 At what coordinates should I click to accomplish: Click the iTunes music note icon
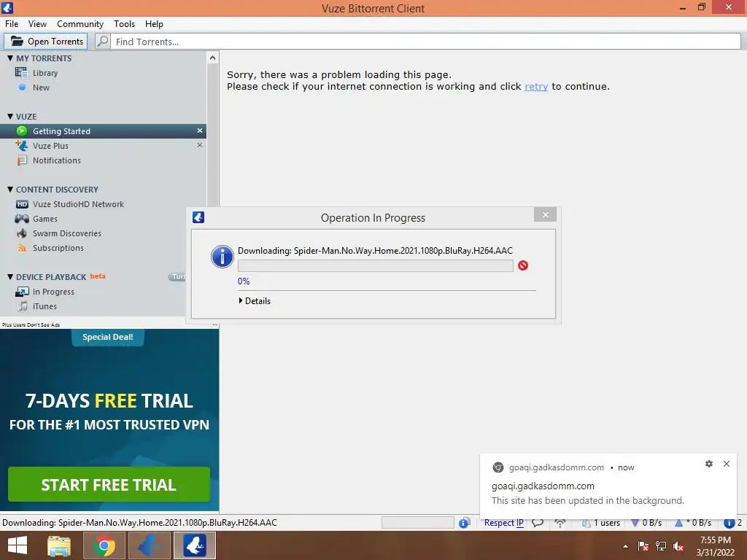click(23, 306)
